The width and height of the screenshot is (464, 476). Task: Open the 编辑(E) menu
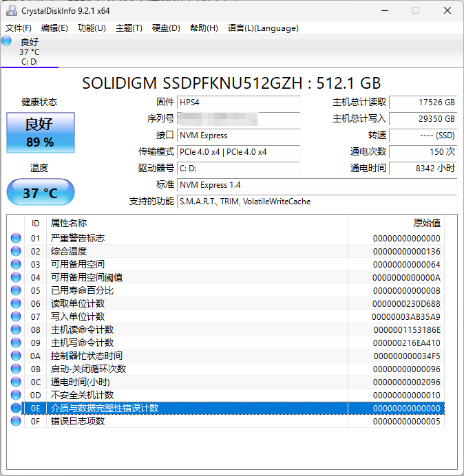tap(54, 28)
